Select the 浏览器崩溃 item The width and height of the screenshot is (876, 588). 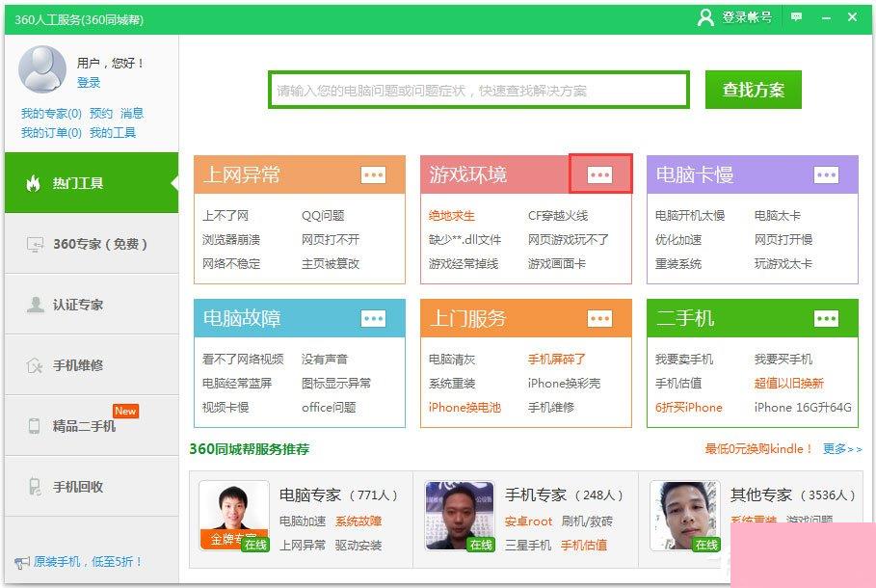pos(231,240)
